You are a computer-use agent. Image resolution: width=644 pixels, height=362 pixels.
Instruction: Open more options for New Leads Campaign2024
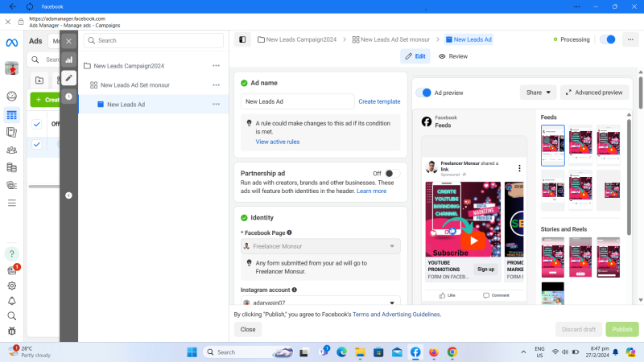coord(216,66)
